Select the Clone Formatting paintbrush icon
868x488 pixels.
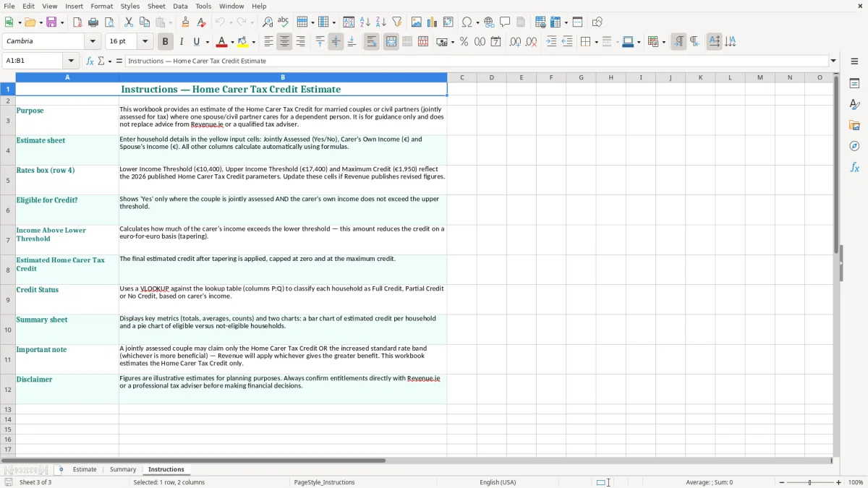coord(186,22)
